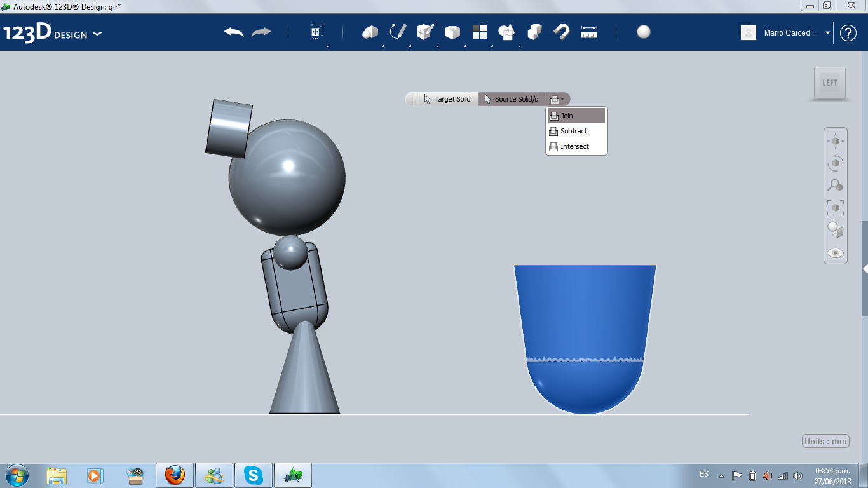Screen dimensions: 868x488
Task: Undo the last action with the arrow
Action: [x=234, y=32]
